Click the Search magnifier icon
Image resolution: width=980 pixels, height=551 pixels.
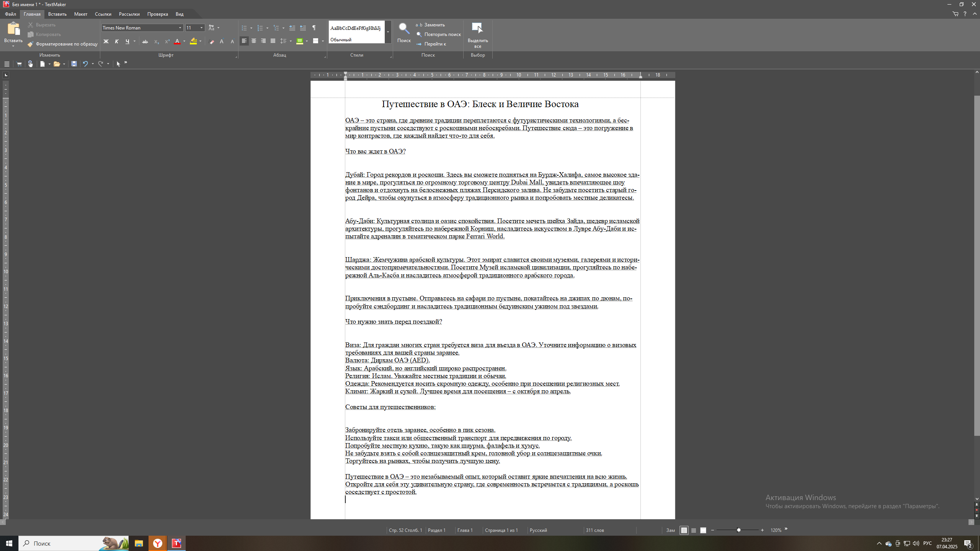pos(403,29)
